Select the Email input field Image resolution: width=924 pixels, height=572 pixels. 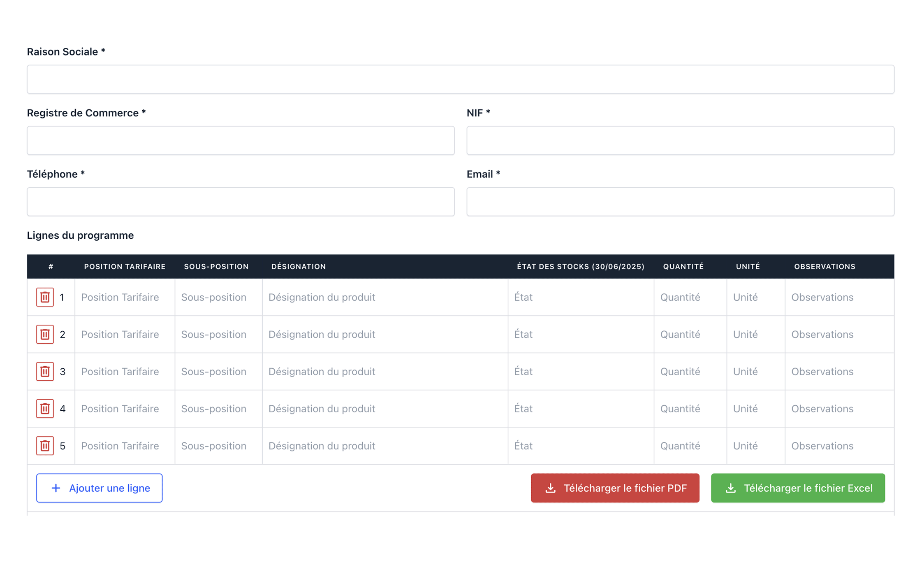coord(680,202)
